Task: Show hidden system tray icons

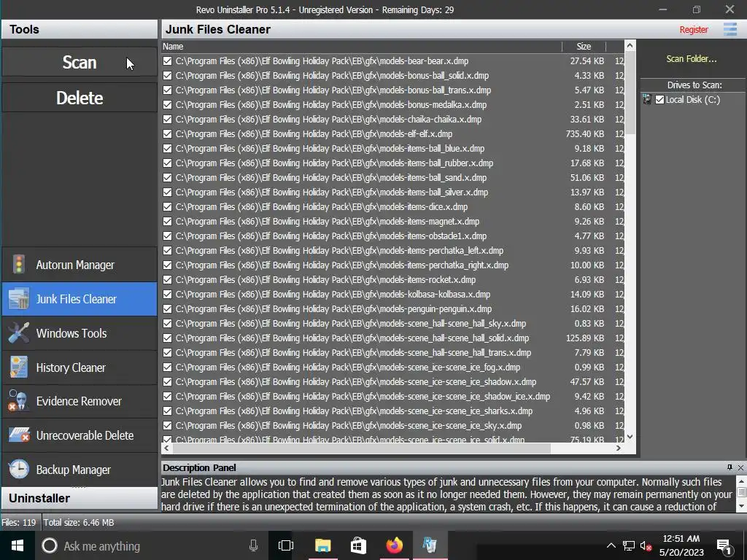Action: click(611, 545)
